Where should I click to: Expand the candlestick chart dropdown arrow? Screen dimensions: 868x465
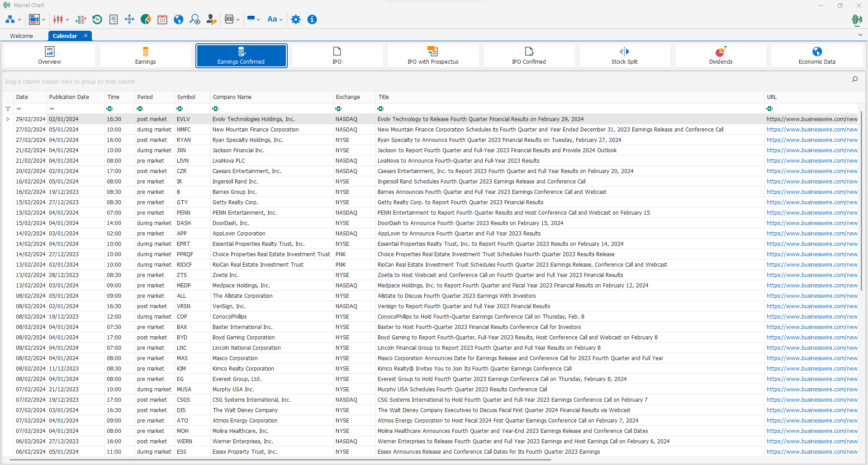pyautogui.click(x=67, y=20)
